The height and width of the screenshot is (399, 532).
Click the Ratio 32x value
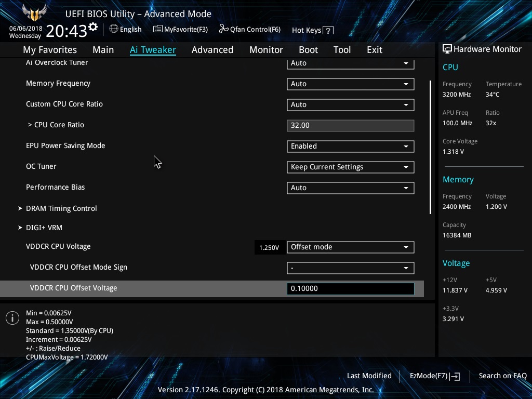490,123
